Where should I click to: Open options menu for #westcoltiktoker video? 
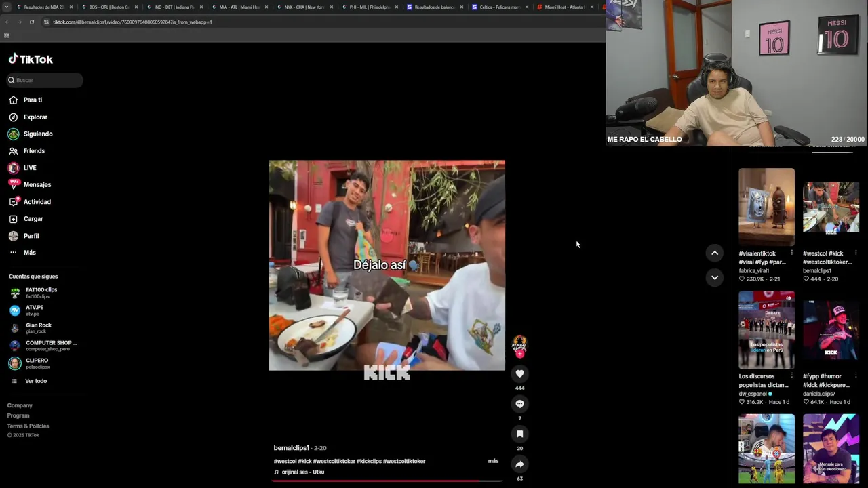856,253
